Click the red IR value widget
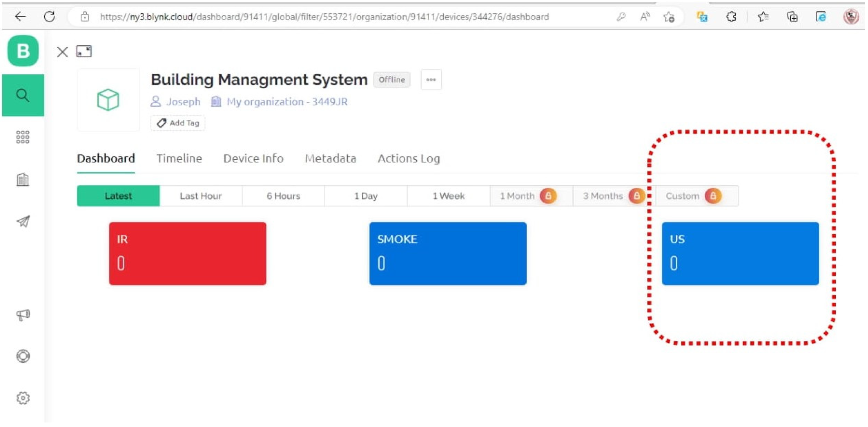 [187, 253]
